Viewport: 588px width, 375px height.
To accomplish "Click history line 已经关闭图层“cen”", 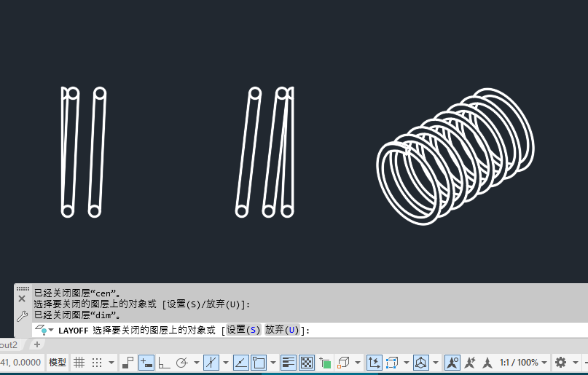I will click(78, 293).
